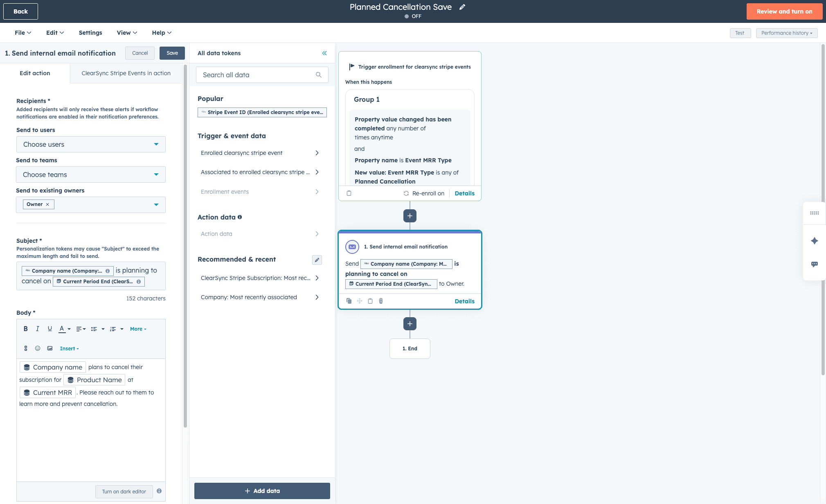Toggle italic formatting in body editor

click(x=38, y=329)
